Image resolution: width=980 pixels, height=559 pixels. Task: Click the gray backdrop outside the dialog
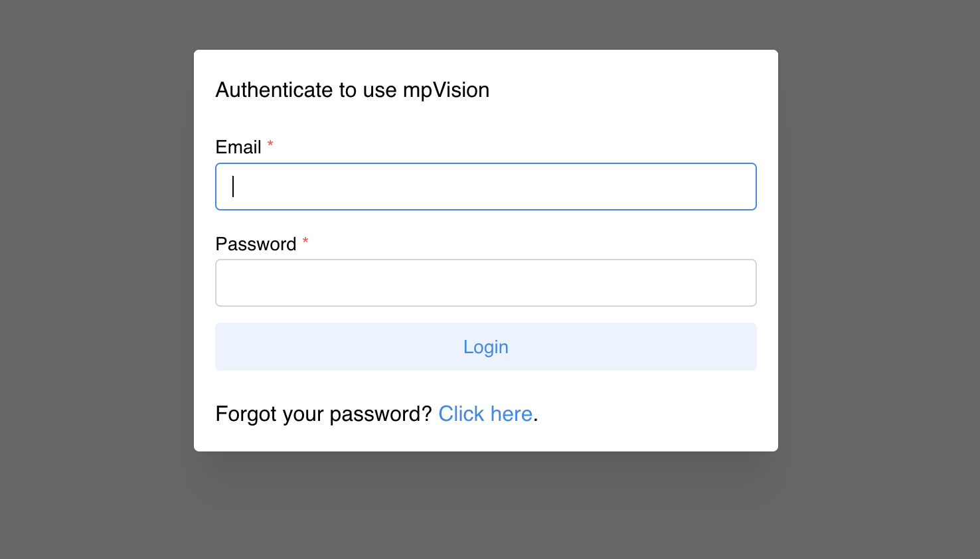coord(93,279)
